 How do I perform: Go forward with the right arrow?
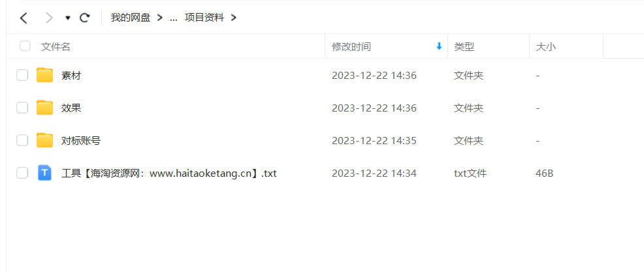[49, 18]
